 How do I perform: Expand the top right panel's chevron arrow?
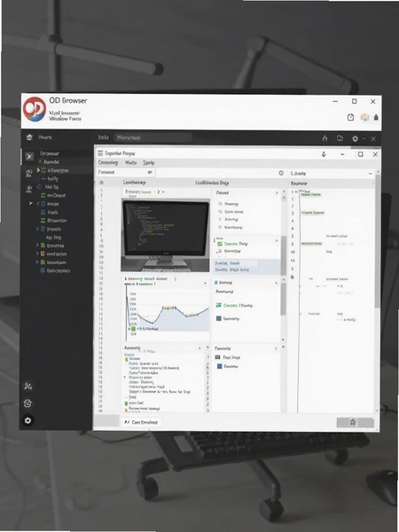tap(277, 192)
